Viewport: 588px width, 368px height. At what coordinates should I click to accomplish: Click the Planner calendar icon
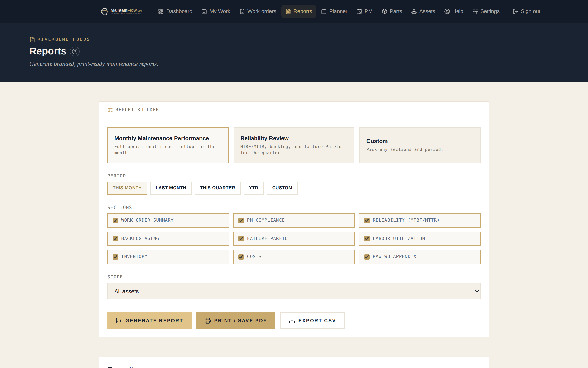[324, 11]
